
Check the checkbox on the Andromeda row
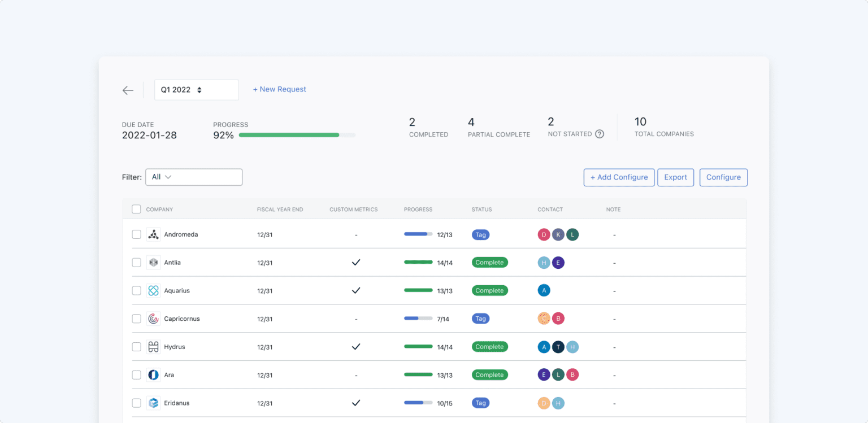[136, 234]
